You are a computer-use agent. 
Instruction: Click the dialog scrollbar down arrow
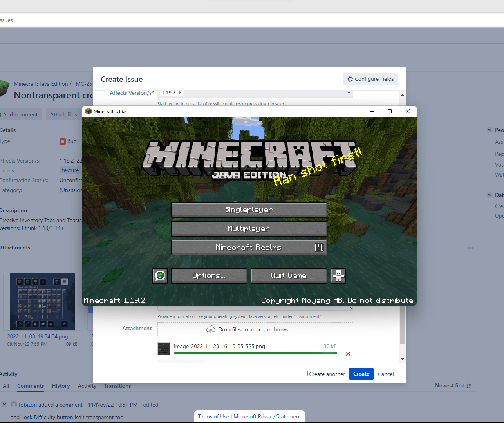pyautogui.click(x=403, y=359)
